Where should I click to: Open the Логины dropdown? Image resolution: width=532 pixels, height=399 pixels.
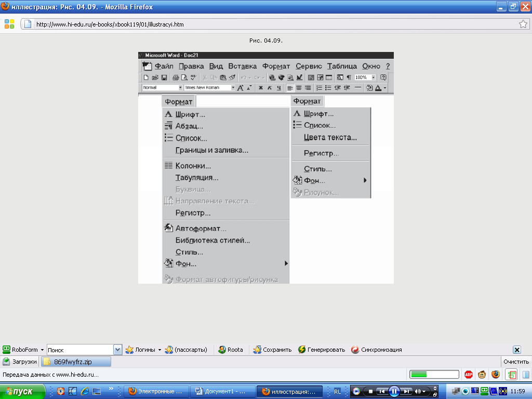point(159,350)
